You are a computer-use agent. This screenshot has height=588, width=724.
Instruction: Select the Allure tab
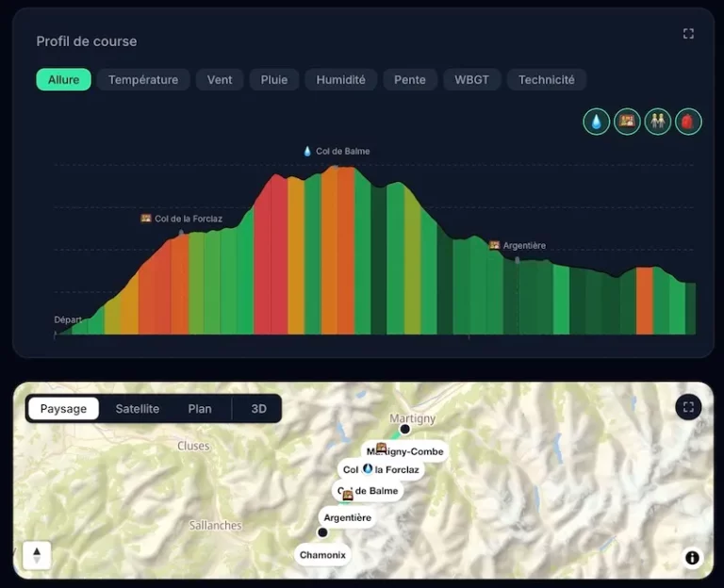[64, 79]
